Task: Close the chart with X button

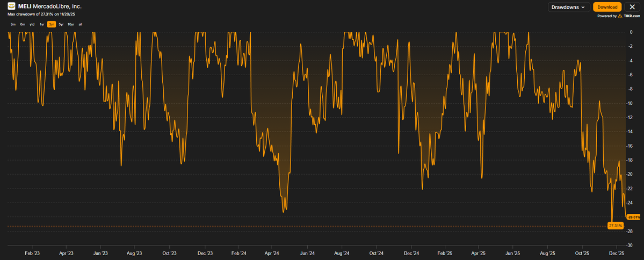Action: pos(632,7)
